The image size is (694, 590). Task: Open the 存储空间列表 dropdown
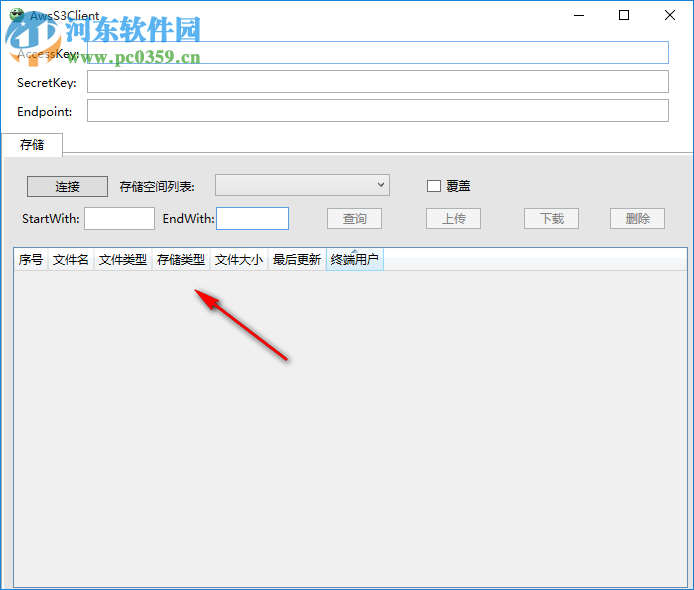coord(302,185)
